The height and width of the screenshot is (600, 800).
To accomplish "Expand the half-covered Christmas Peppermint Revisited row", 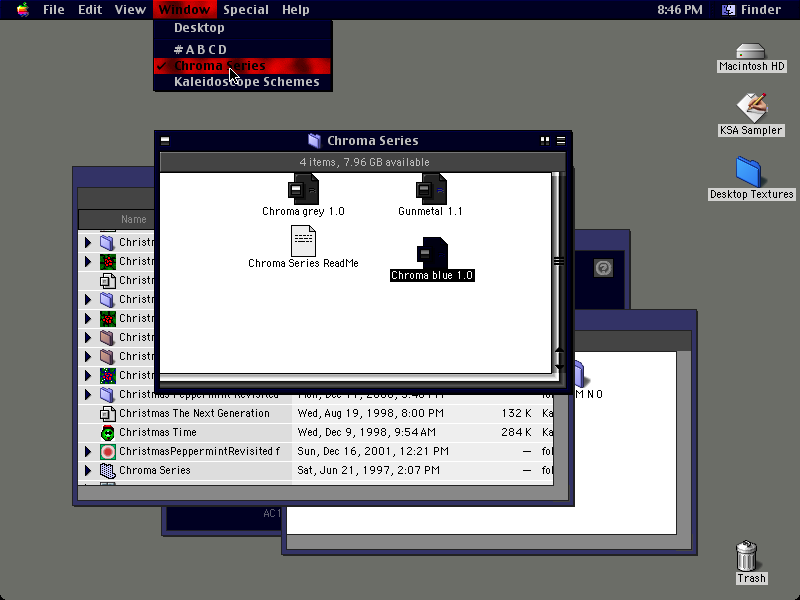I will coord(88,394).
